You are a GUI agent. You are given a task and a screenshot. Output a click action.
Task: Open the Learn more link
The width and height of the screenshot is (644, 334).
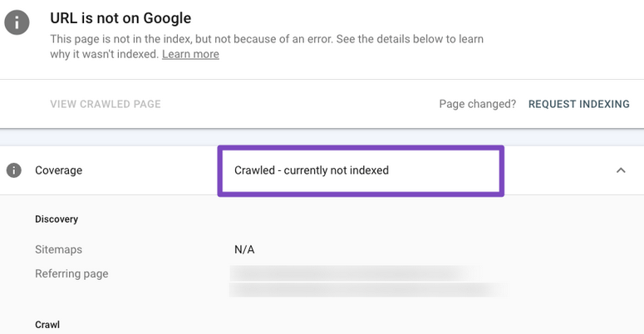[x=190, y=54]
